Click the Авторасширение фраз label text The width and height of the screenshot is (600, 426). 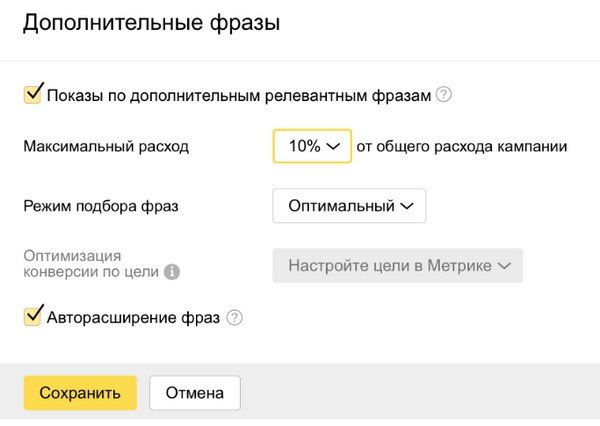pyautogui.click(x=133, y=318)
